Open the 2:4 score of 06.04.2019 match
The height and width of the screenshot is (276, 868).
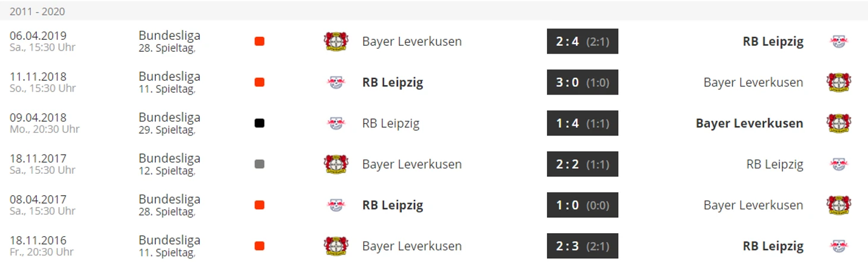[x=583, y=41]
